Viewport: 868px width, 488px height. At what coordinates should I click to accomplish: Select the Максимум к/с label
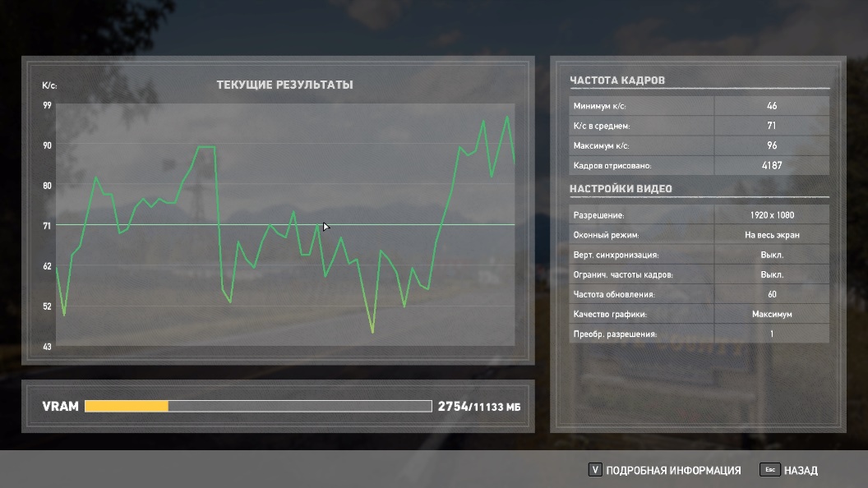tap(601, 145)
